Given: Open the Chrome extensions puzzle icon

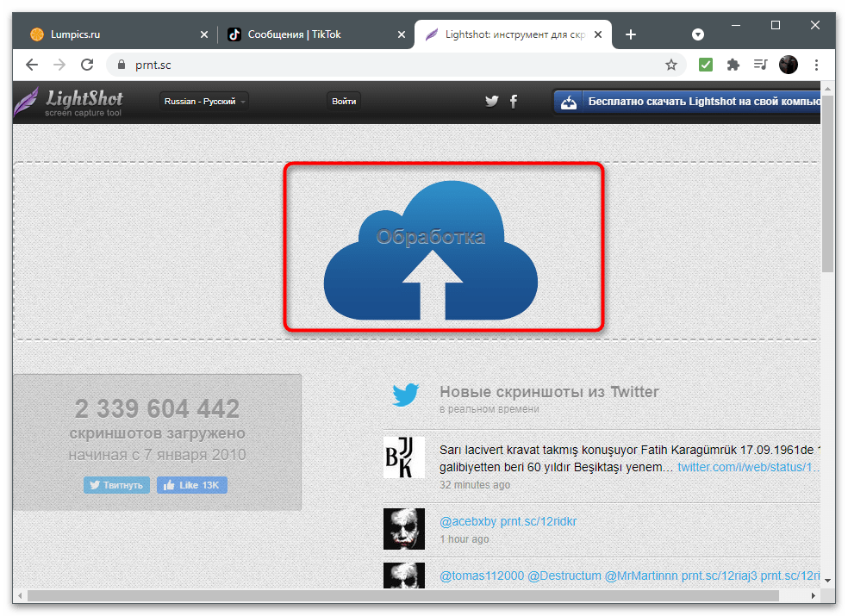Looking at the screenshot, I should click(x=733, y=65).
